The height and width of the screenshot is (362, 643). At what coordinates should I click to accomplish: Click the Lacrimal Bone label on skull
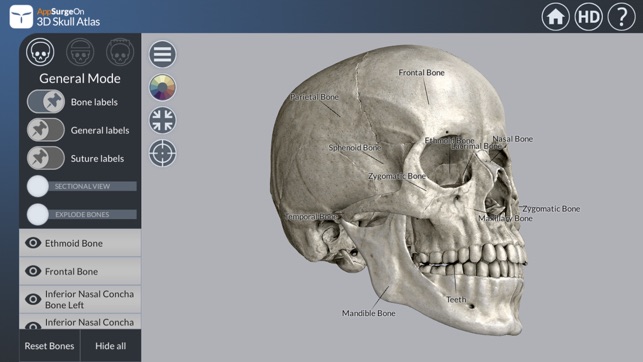coord(476,146)
